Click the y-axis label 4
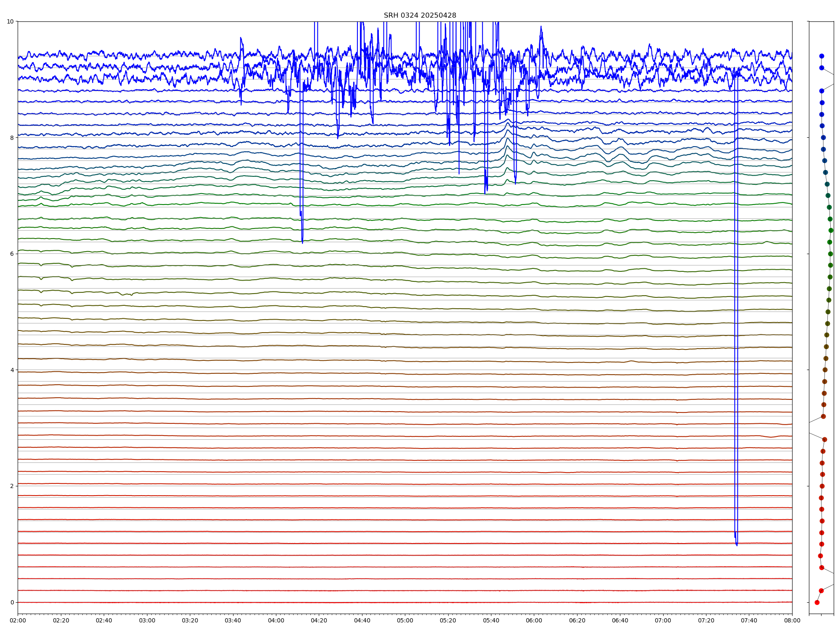This screenshot has width=840, height=630. (12, 370)
